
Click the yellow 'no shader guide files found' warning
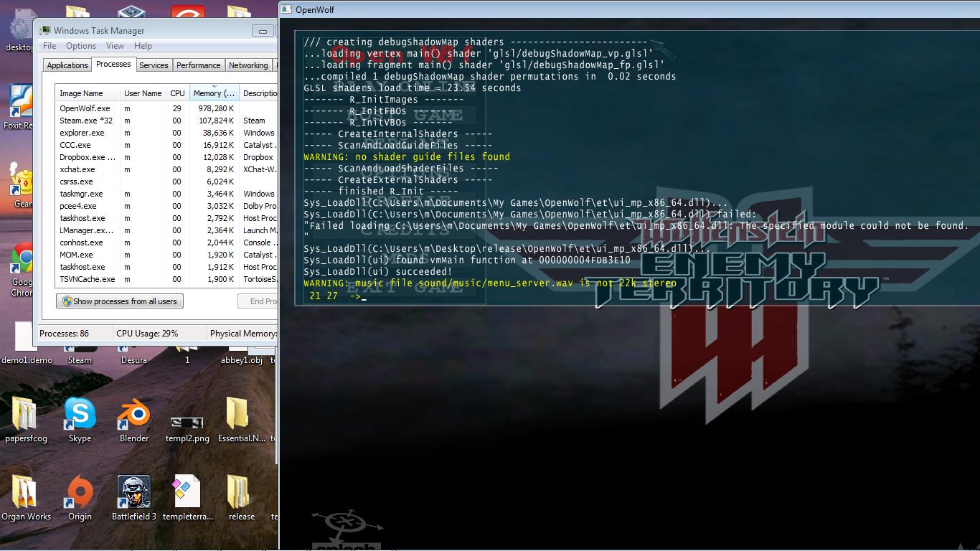coord(407,156)
